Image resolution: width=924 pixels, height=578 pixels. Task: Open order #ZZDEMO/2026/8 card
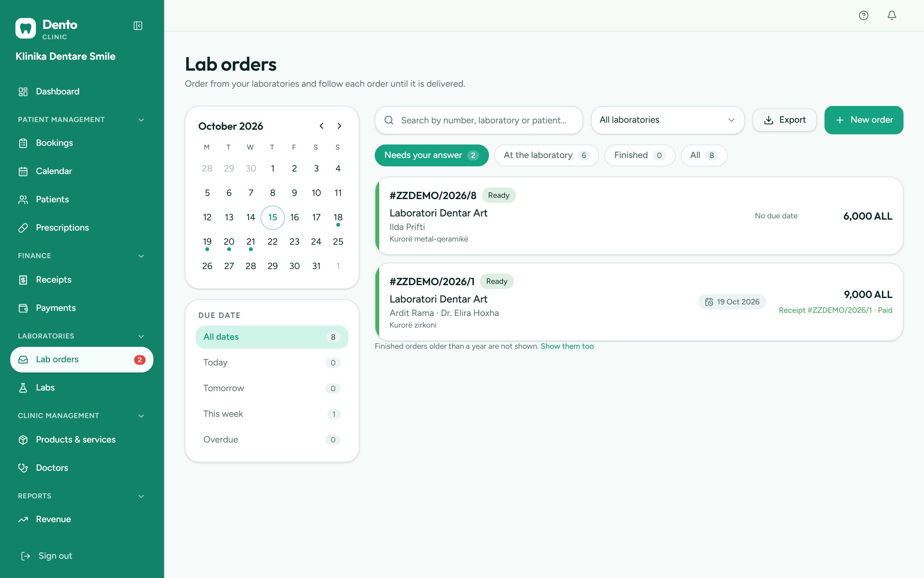pos(639,216)
